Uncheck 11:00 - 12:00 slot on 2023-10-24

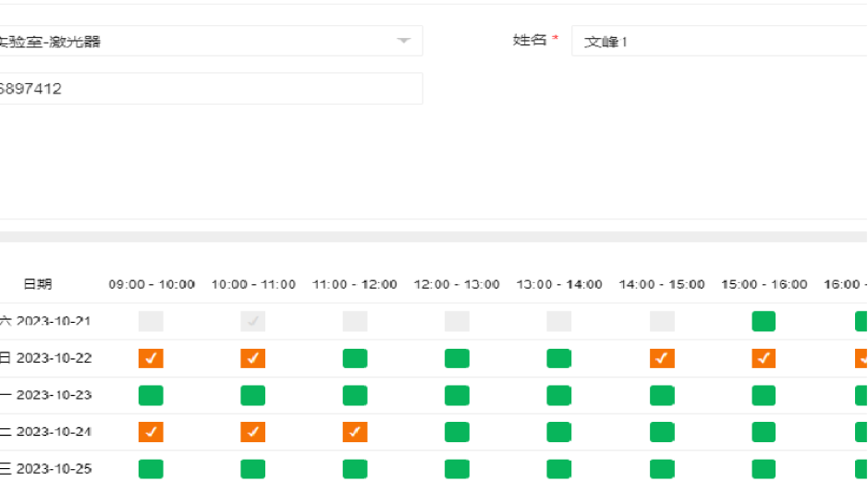click(x=355, y=432)
